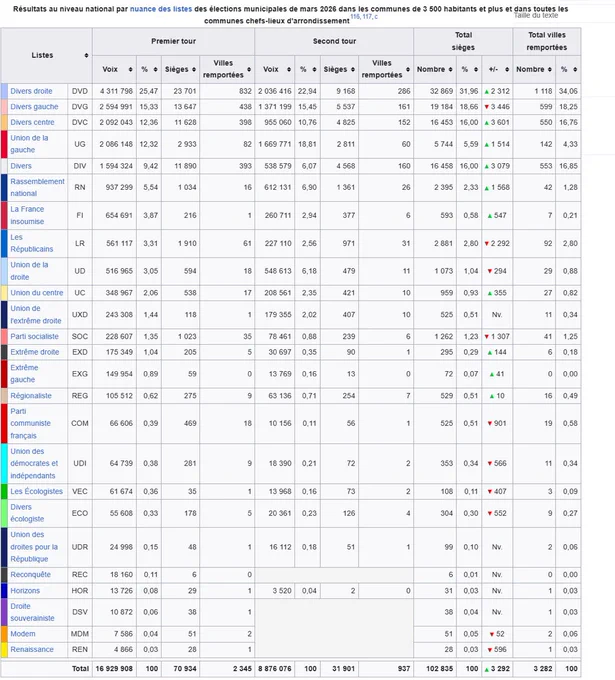
Task: Open the Union du centre link
Action: coord(37,293)
